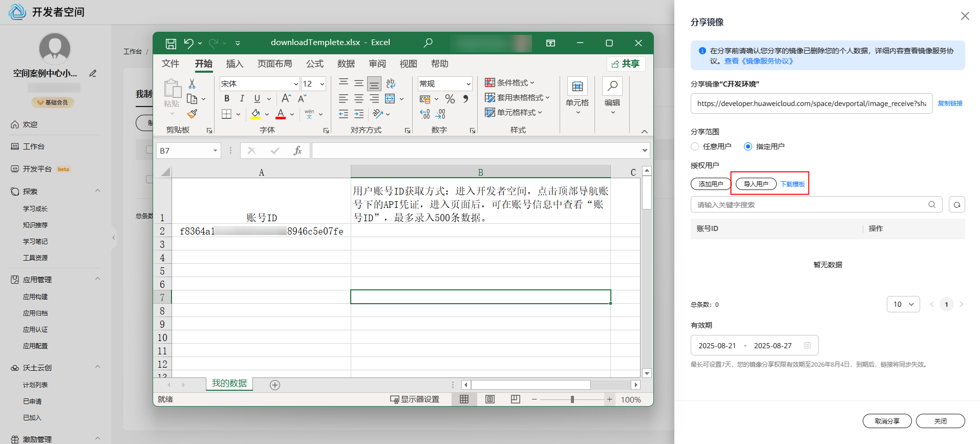Viewport: 980px width, 444px height.
Task: Increase font size with larger A icon
Action: tap(286, 98)
